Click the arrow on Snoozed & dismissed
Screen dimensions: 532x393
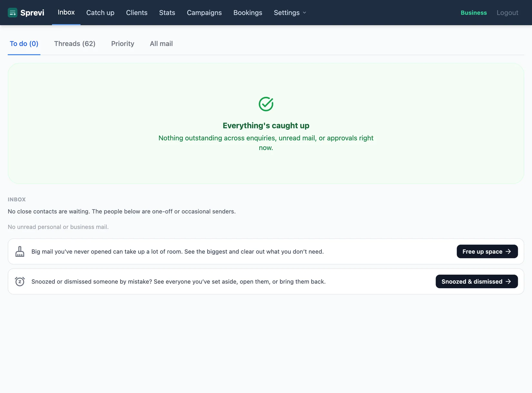[x=508, y=281]
